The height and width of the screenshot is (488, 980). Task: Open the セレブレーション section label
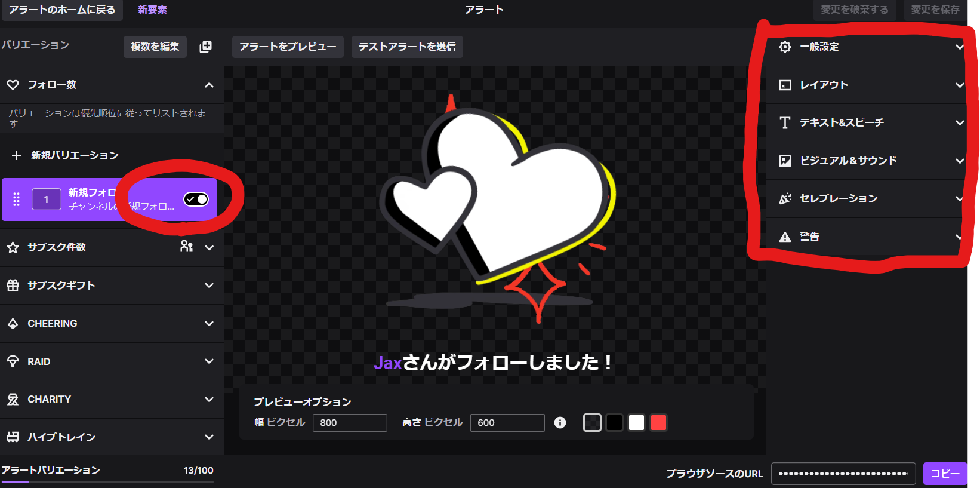click(839, 198)
